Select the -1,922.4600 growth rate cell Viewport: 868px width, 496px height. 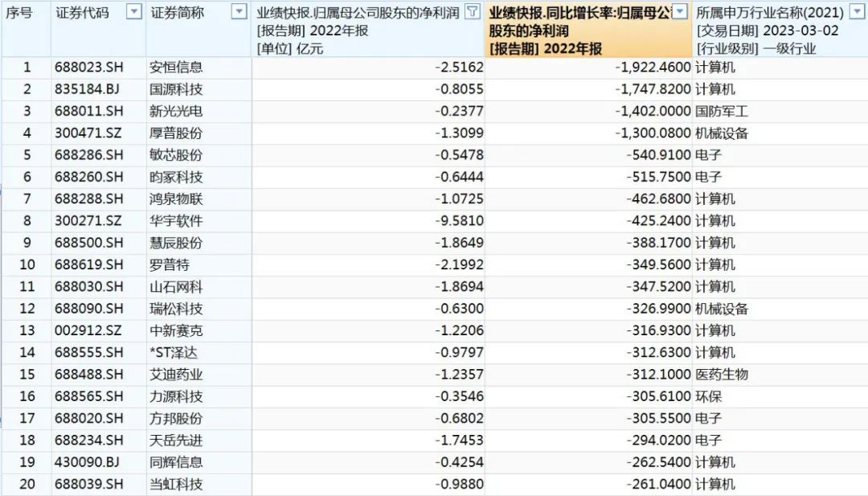pos(653,68)
